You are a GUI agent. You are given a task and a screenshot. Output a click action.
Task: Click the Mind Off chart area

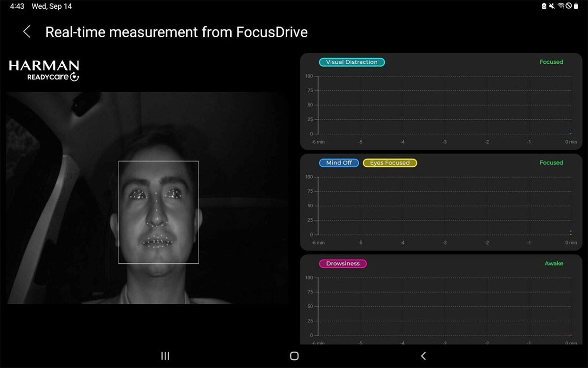[444, 206]
